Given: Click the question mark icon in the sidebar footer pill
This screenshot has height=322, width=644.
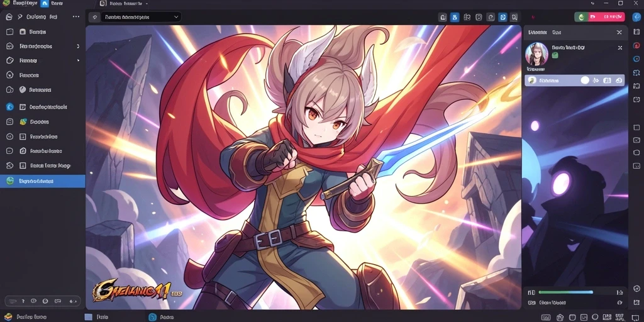Looking at the screenshot, I should pyautogui.click(x=23, y=301).
